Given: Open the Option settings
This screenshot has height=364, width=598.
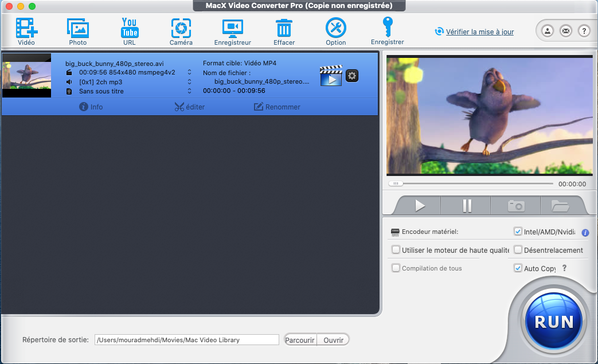Looking at the screenshot, I should point(335,31).
